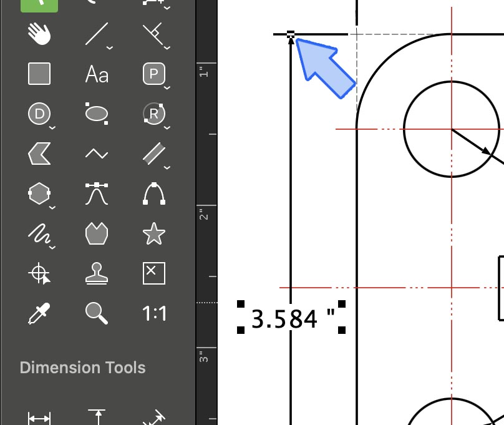Screen dimensions: 504x425
Task: Expand the circle D tool chevron
Action: coord(52,127)
